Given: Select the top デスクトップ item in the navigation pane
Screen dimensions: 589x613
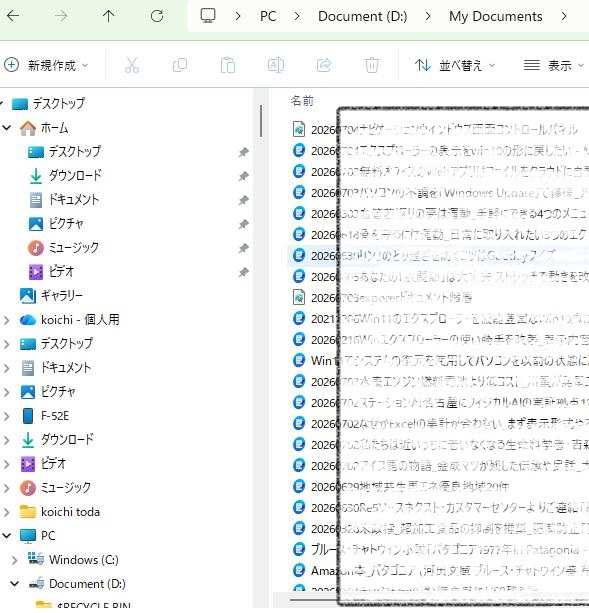Looking at the screenshot, I should (48, 104).
